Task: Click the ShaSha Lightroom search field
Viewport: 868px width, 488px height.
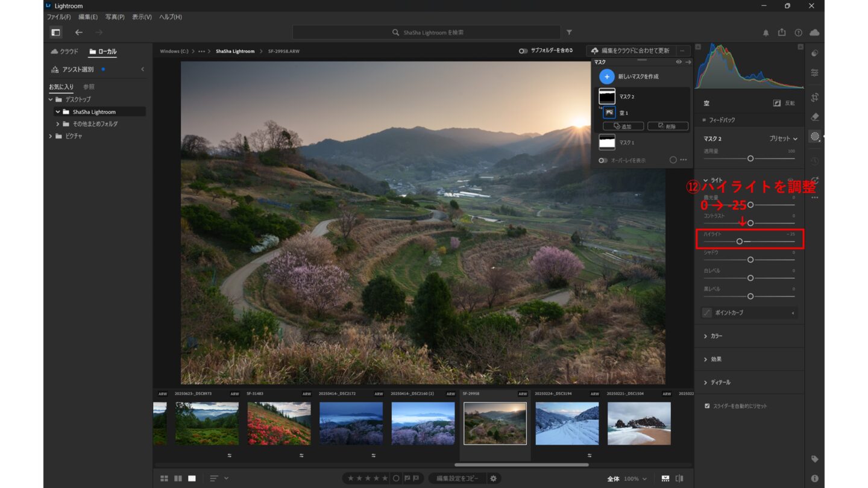Action: point(427,33)
